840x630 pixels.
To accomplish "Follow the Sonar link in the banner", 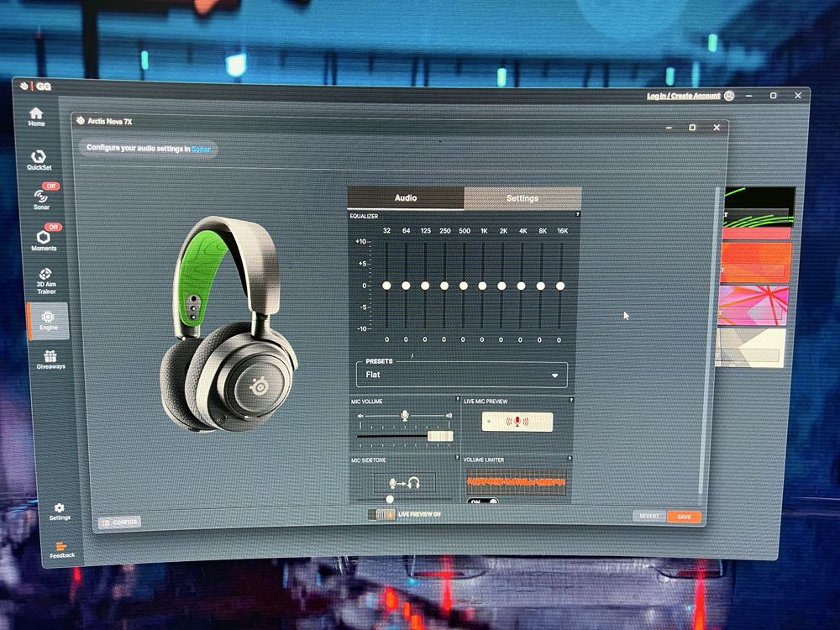I will tap(201, 149).
